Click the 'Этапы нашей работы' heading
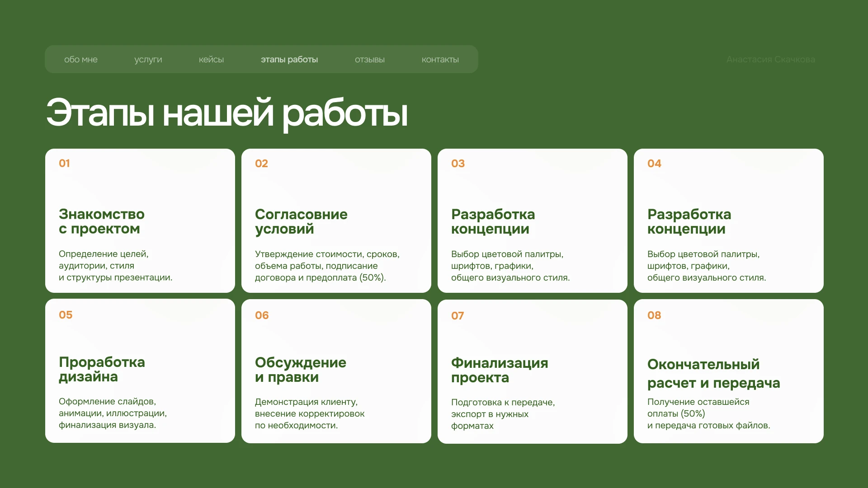Viewport: 868px width, 488px height. (227, 113)
